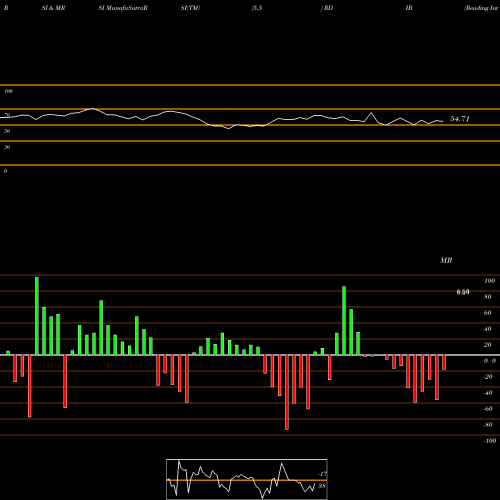
Task: Click the tallest green MR bar
Action: click(x=37, y=316)
